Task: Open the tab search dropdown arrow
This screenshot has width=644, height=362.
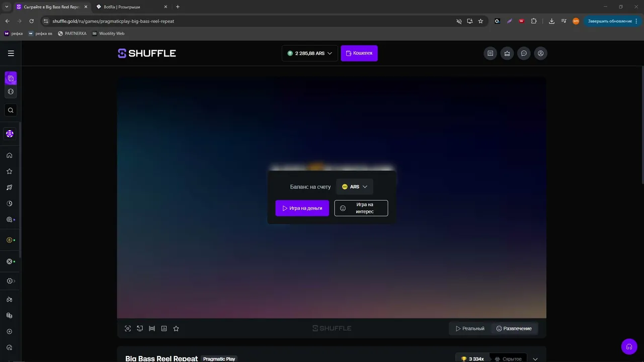Action: point(7,7)
